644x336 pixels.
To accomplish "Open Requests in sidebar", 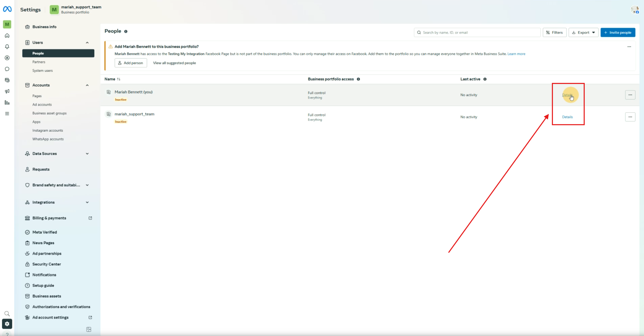I will (x=41, y=169).
